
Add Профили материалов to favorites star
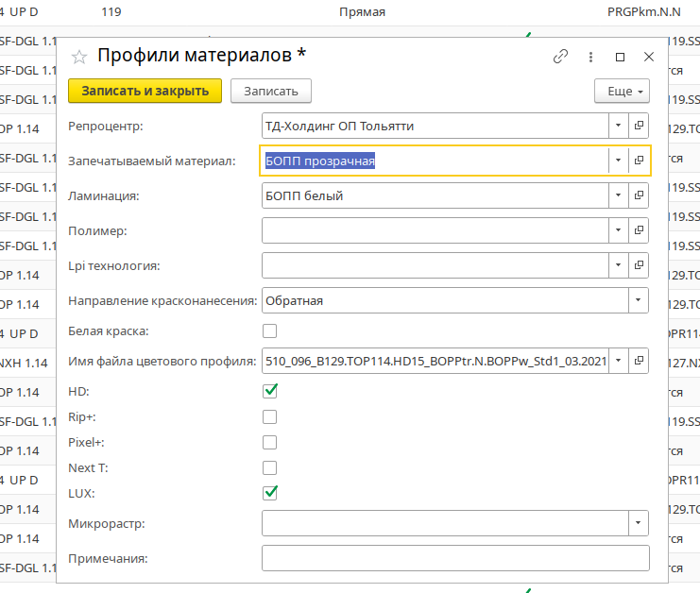[80, 56]
